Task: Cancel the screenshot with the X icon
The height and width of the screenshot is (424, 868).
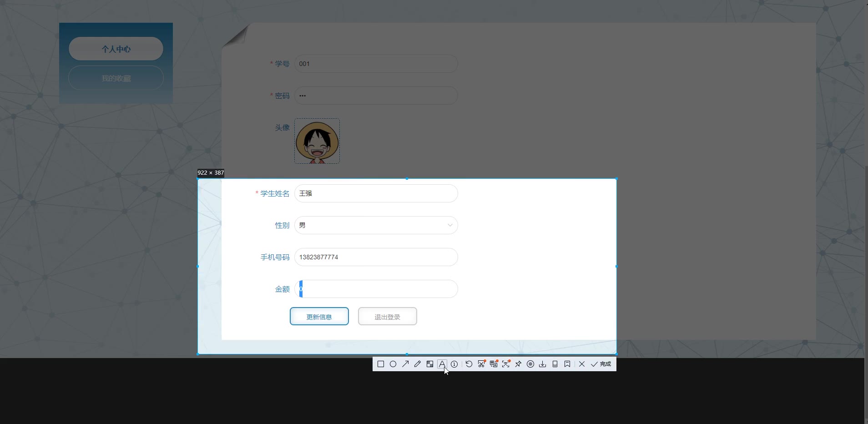Action: coord(582,364)
